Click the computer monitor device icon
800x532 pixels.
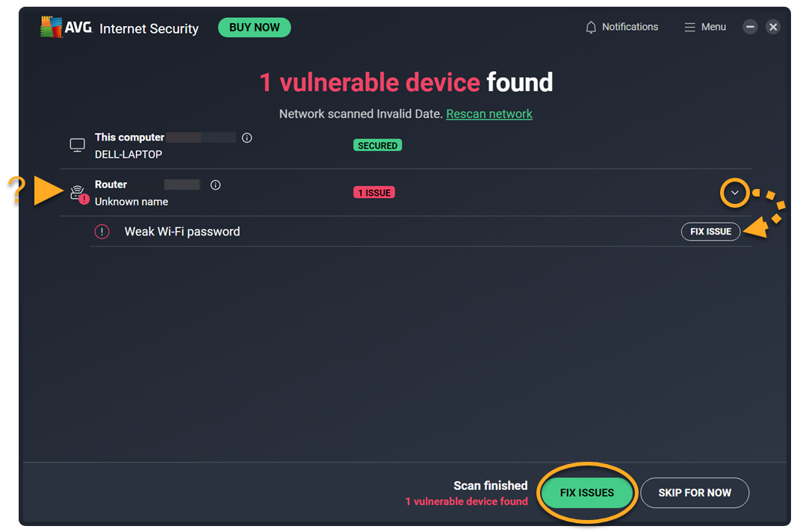point(77,145)
